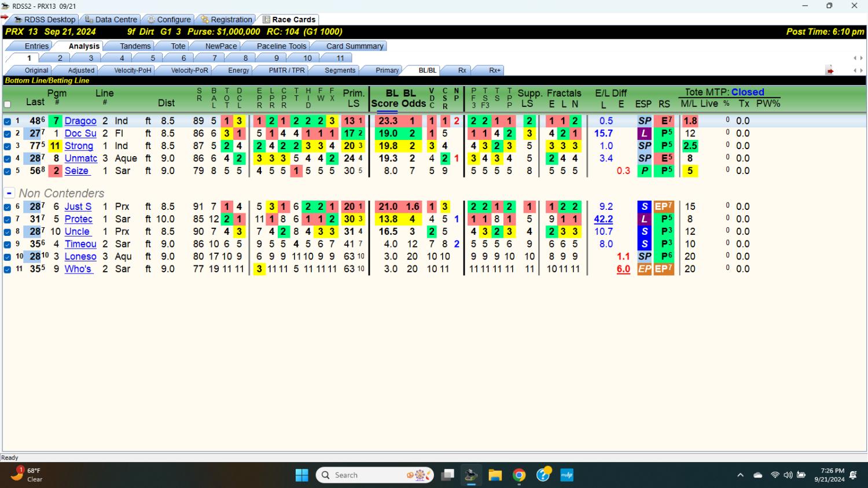
Task: Switch to the Entries tab
Action: tap(36, 46)
